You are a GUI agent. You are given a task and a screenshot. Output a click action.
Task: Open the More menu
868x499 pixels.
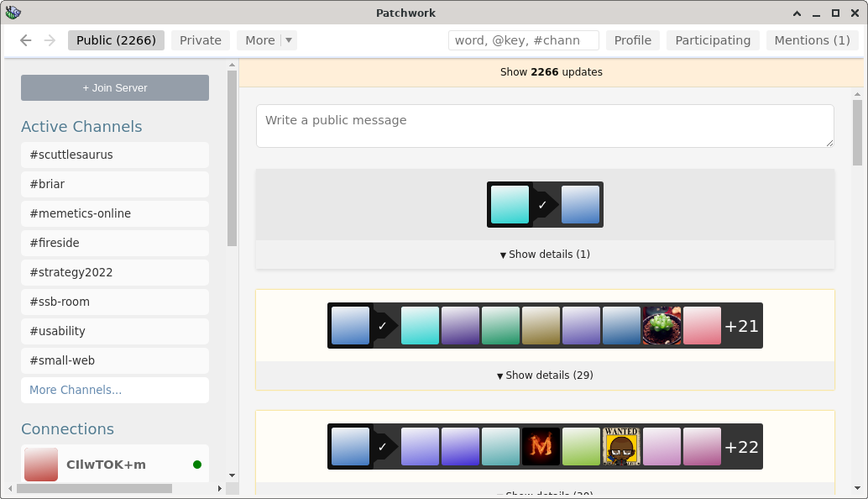(260, 40)
